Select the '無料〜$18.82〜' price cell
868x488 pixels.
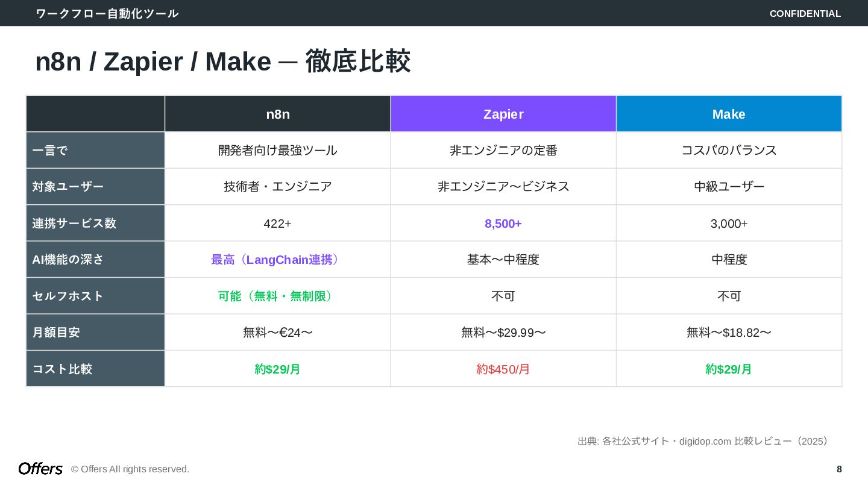729,333
